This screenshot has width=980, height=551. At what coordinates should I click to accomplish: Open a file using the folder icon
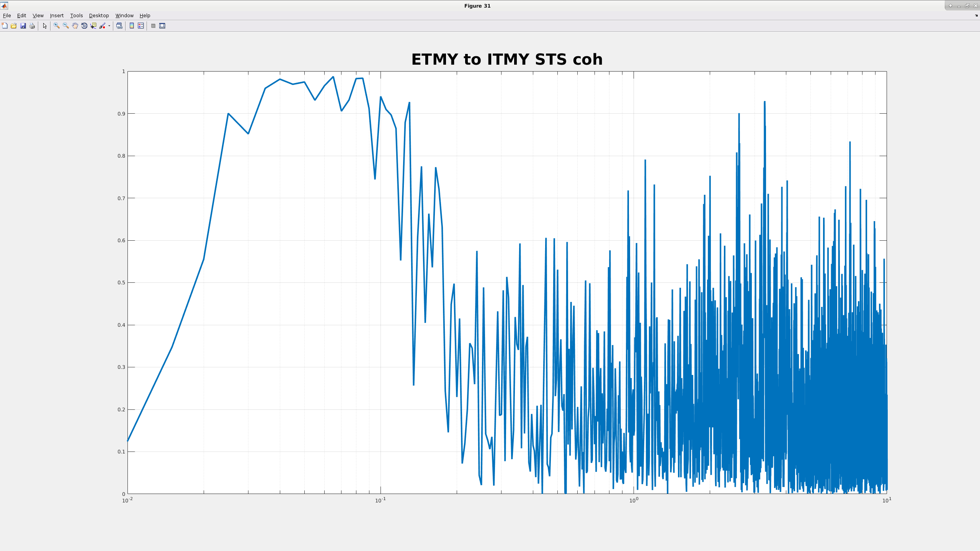click(x=14, y=26)
